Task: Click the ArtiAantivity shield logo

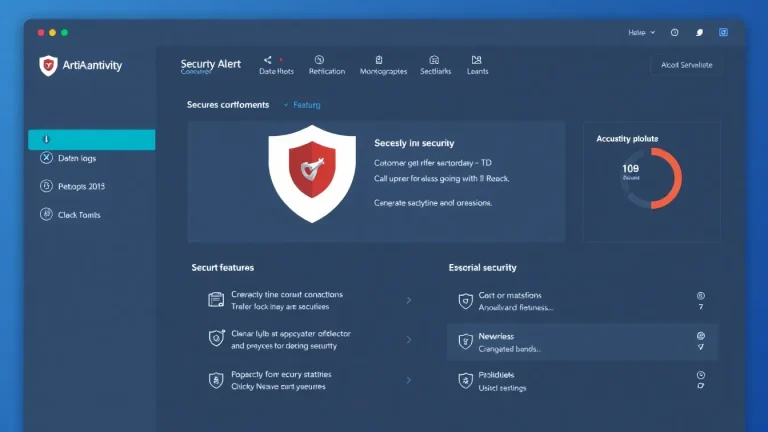Action: click(48, 65)
